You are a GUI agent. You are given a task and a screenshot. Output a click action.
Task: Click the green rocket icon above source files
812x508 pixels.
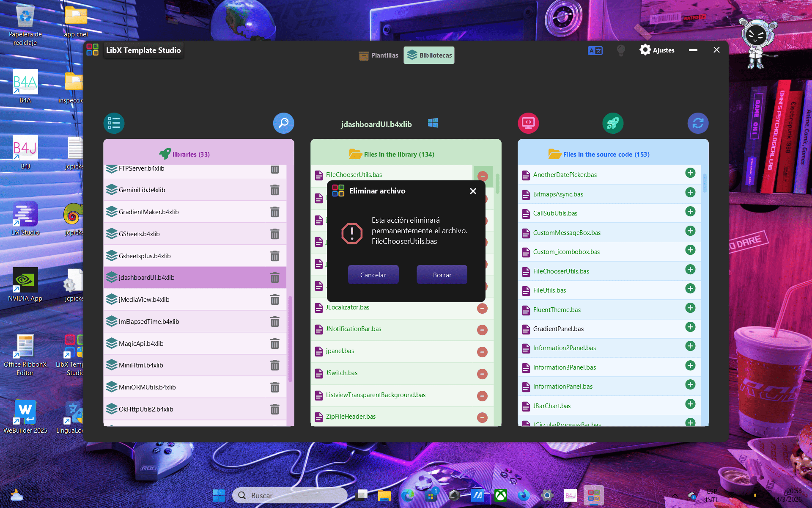[x=613, y=123]
